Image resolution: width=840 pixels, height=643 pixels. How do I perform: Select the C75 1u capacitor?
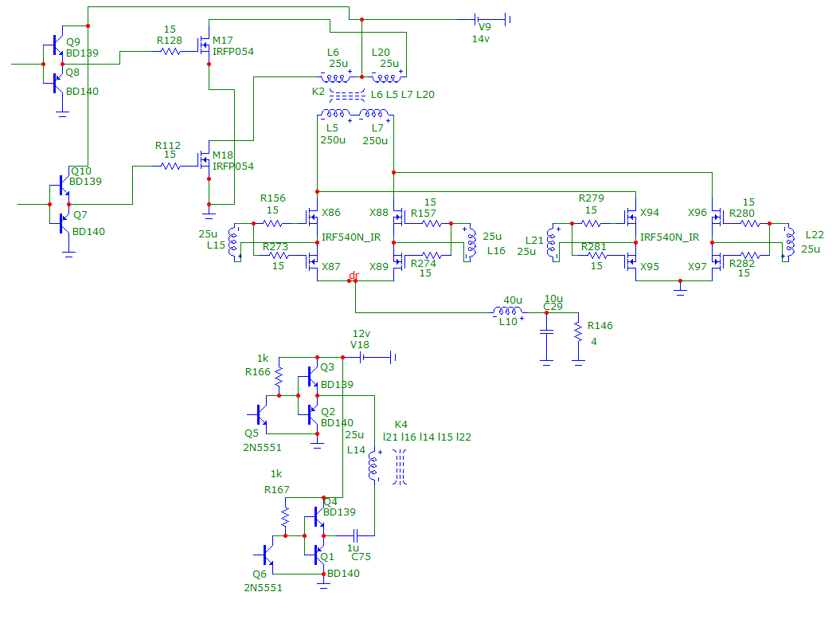[357, 535]
